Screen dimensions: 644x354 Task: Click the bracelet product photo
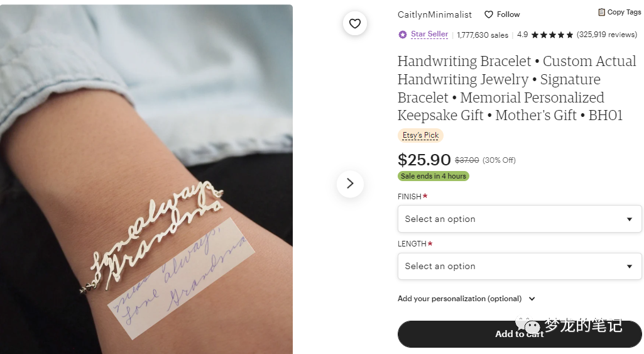146,179
